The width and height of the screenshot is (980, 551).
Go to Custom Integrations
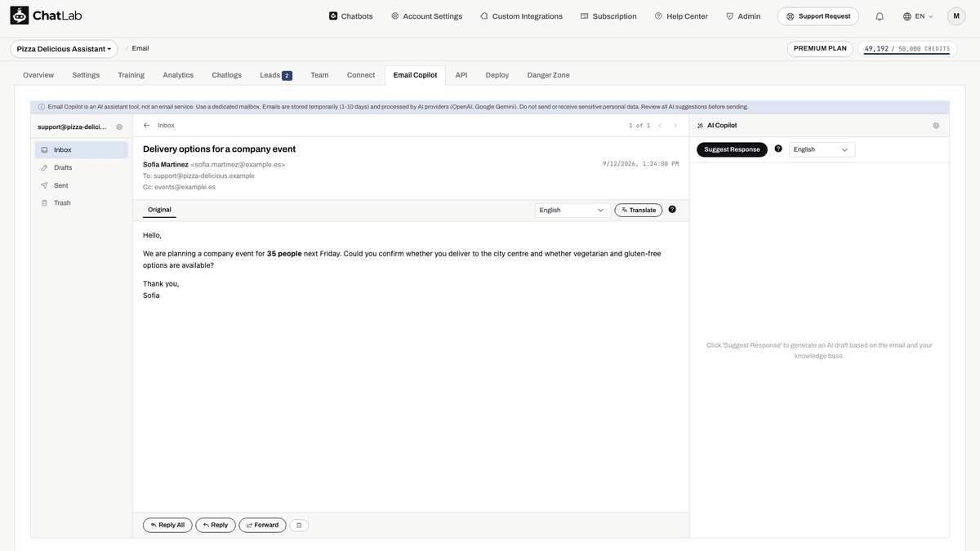point(521,16)
